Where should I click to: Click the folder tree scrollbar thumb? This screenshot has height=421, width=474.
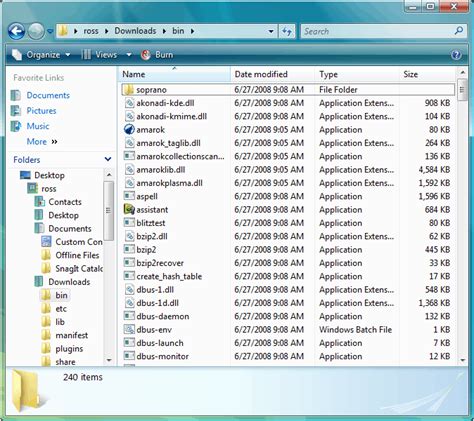(108, 210)
